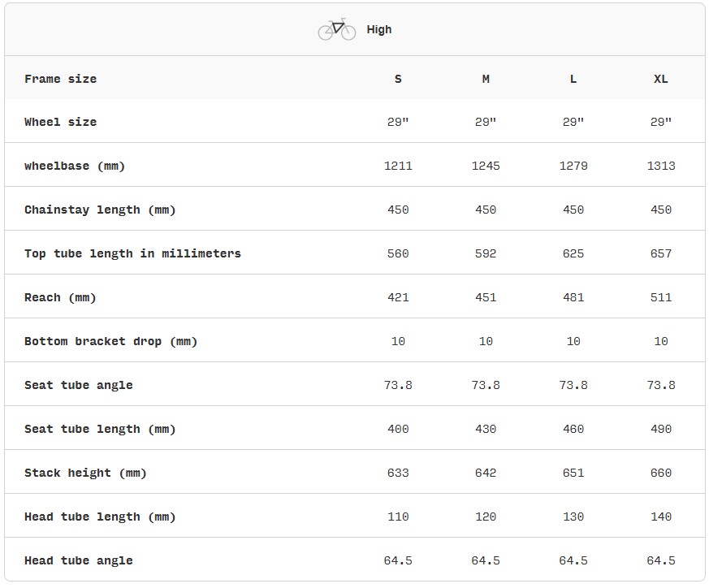709x588 pixels.
Task: Click the bicycle icon beside High
Action: click(337, 29)
